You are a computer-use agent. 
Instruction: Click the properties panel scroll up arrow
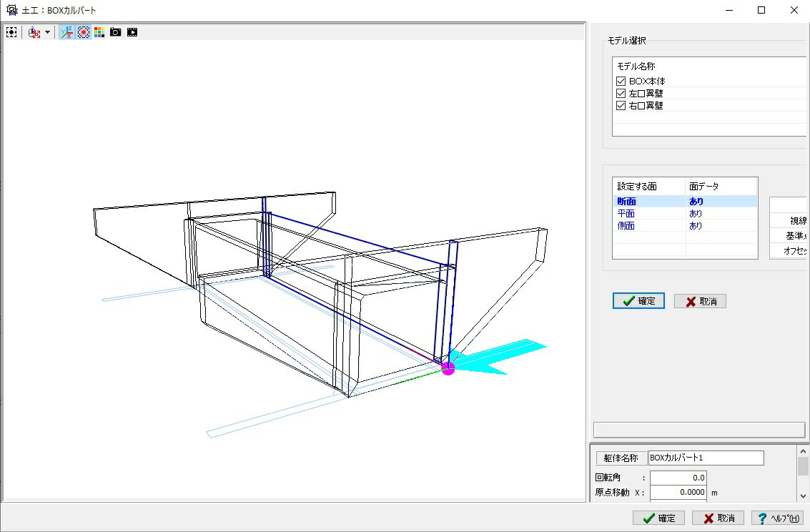(x=803, y=451)
